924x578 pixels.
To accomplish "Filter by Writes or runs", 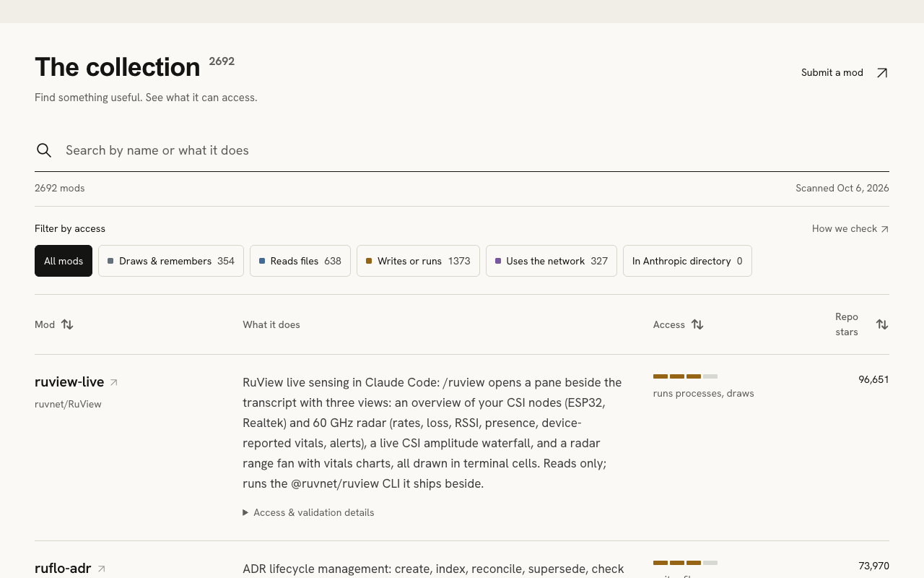I will [x=418, y=261].
